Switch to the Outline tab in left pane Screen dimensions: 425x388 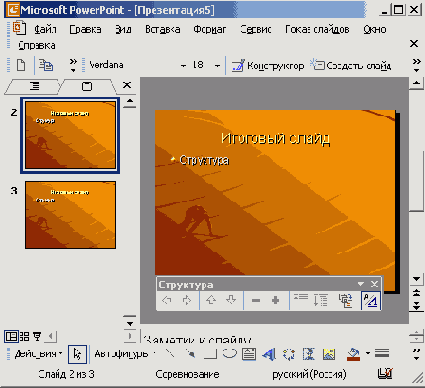click(x=33, y=87)
